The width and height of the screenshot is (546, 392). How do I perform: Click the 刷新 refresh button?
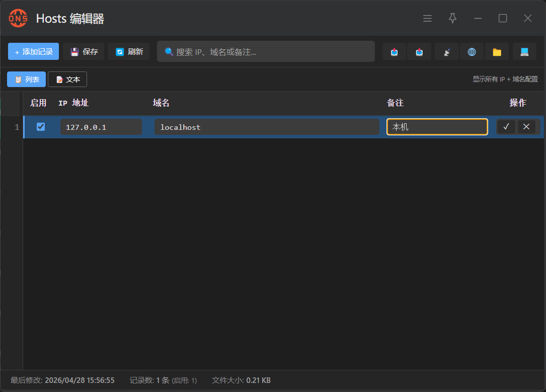129,52
